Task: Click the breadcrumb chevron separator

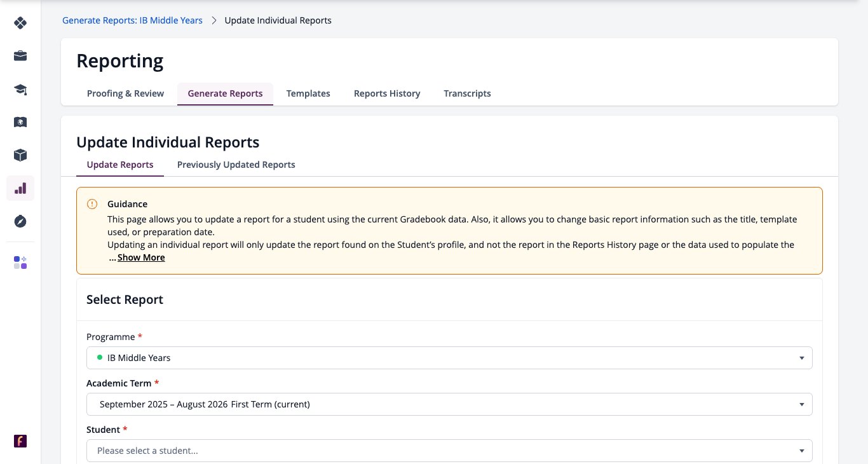Action: [x=214, y=20]
